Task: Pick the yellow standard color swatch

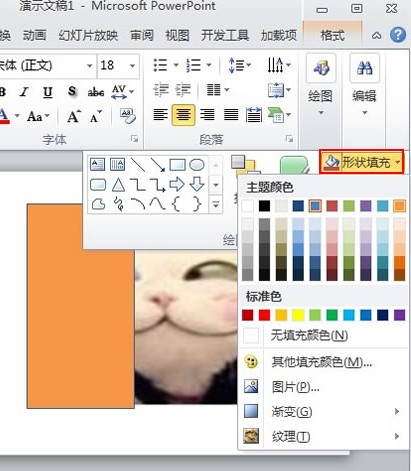Action: pyautogui.click(x=298, y=315)
